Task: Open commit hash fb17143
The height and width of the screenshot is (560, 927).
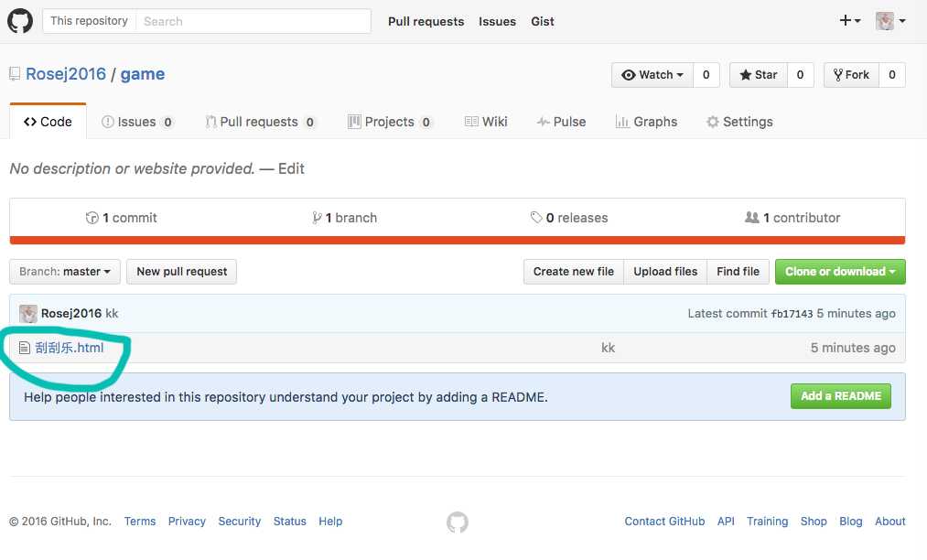Action: click(792, 314)
